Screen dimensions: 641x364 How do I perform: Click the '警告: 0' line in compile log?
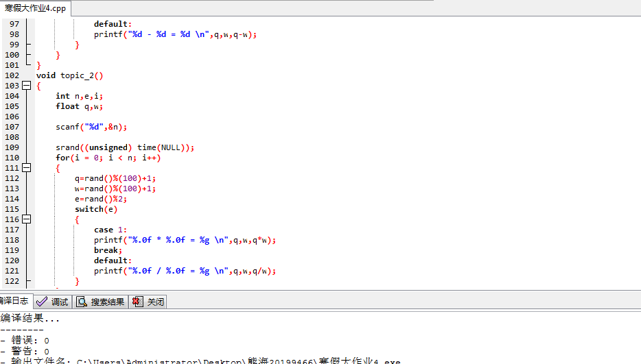[x=25, y=352]
